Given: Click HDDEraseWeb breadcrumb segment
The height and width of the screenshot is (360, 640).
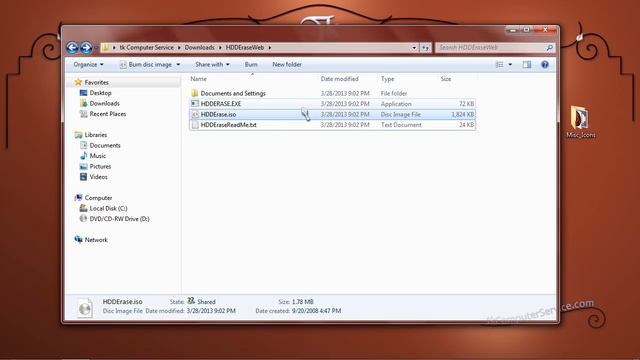Looking at the screenshot, I should 245,47.
